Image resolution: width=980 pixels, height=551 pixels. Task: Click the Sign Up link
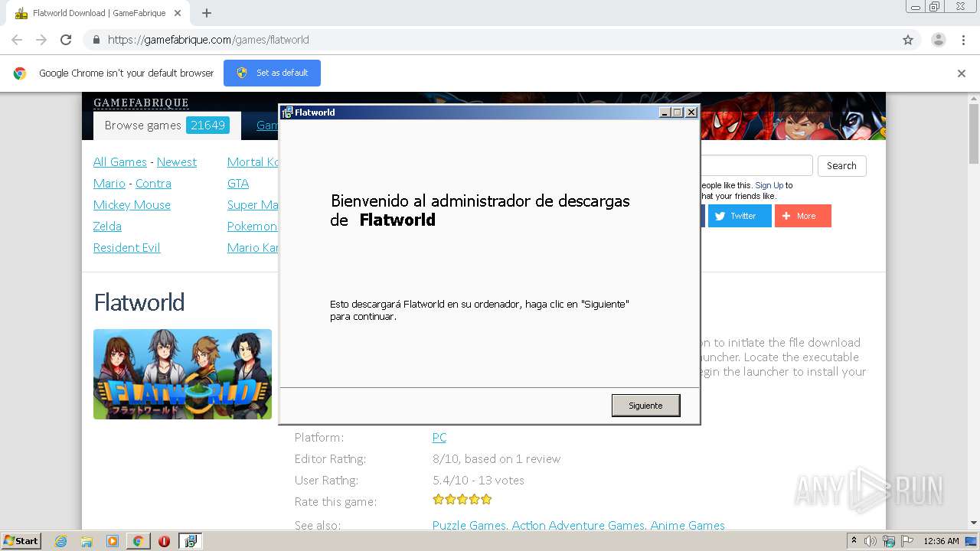coord(769,185)
